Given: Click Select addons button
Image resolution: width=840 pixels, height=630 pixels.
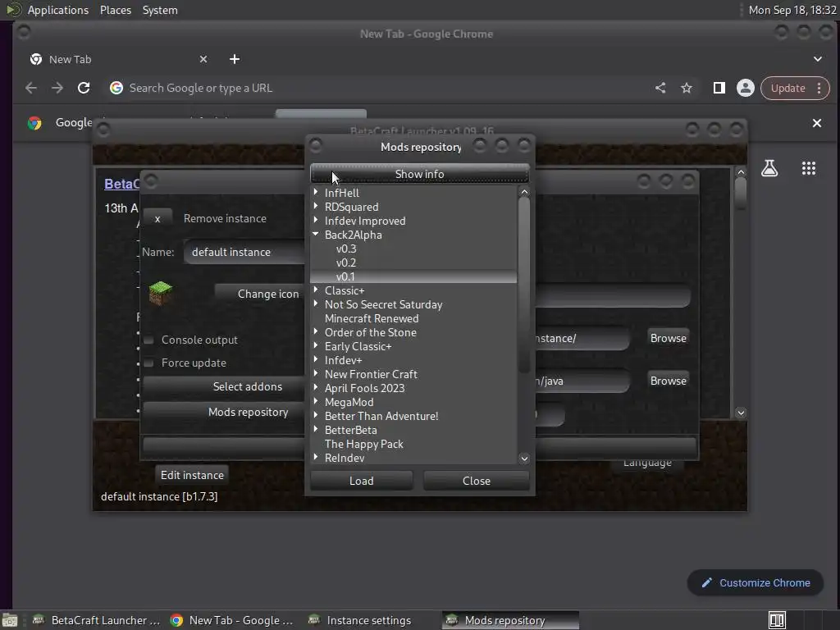Looking at the screenshot, I should point(224,386).
